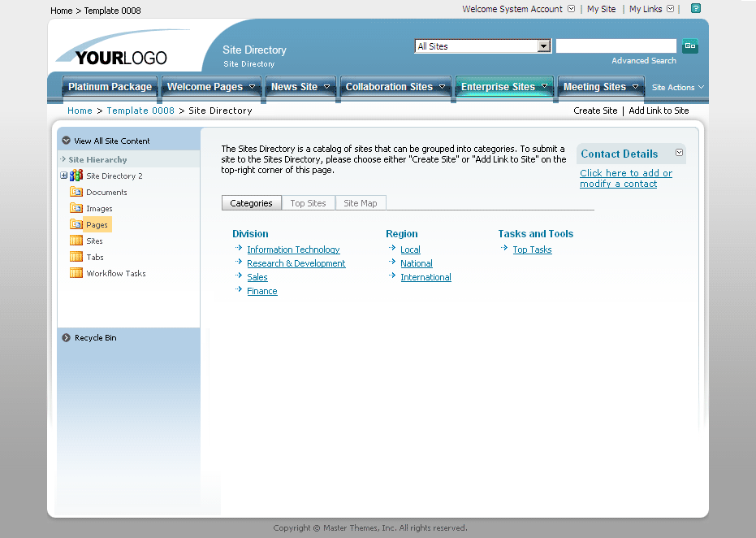Click the Advanced Search link
Viewport: 756px width, 538px height.
643,60
